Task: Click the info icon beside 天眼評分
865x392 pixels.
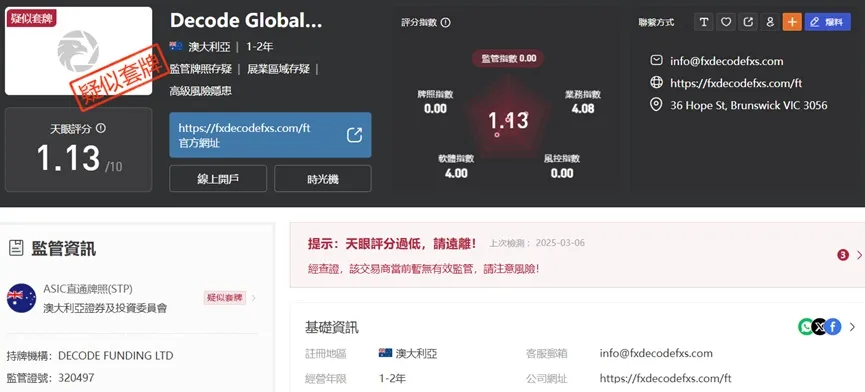Action: (x=100, y=128)
